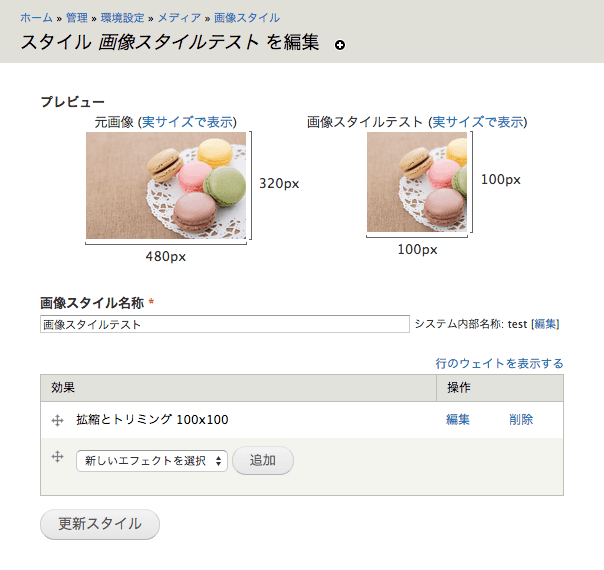
Task: Click the original macaron image thumbnail
Action: [166, 186]
